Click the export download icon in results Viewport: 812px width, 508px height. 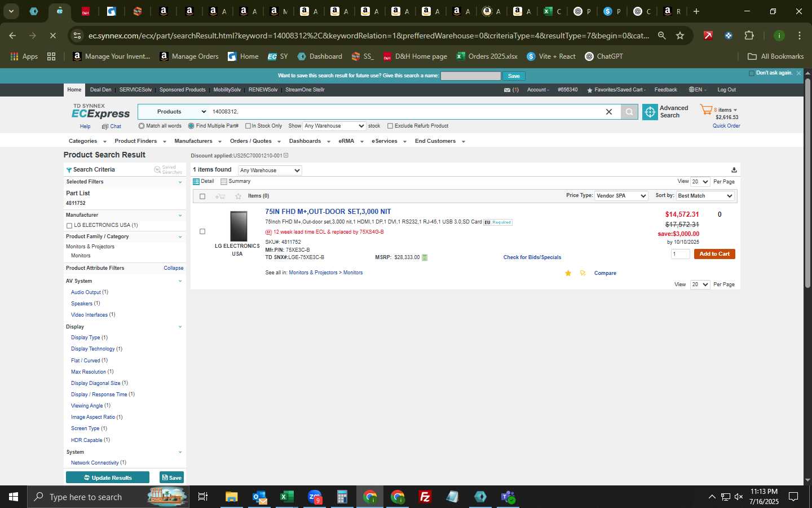734,170
